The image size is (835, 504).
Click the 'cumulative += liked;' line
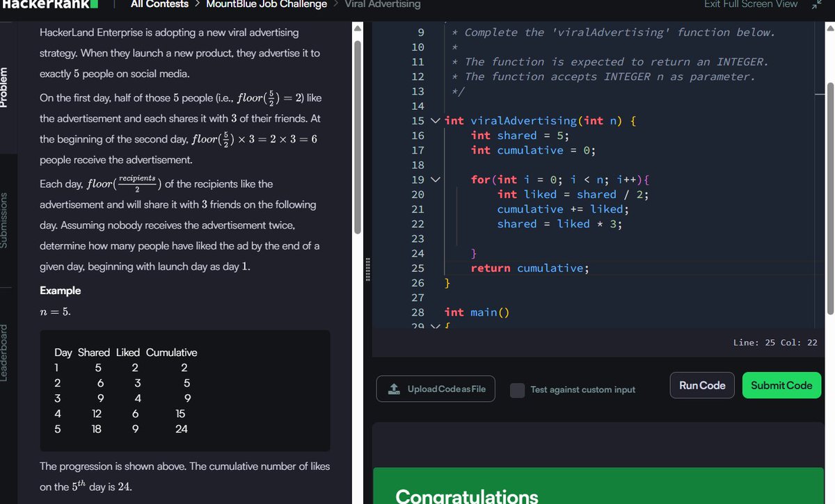[x=564, y=209]
